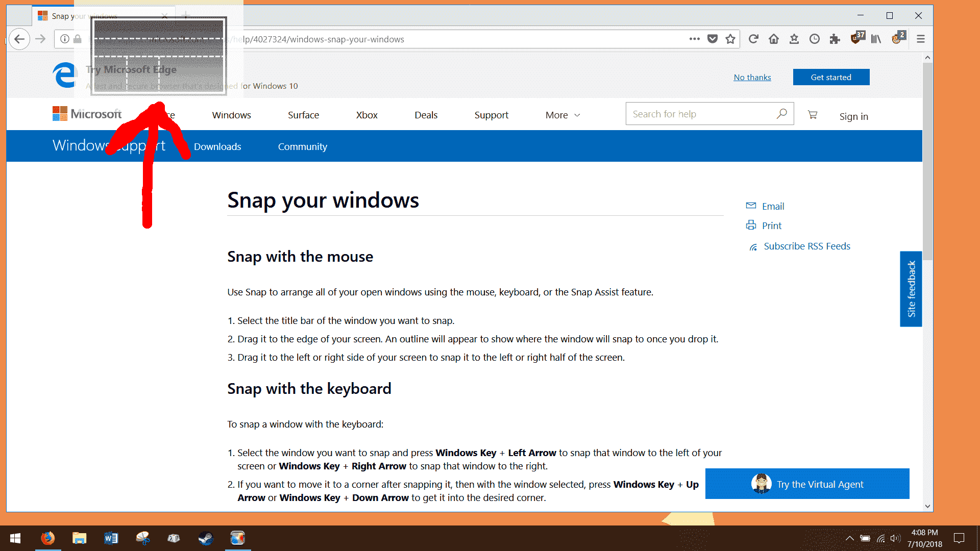Open browsing history clock icon
980x551 pixels.
pos(815,39)
